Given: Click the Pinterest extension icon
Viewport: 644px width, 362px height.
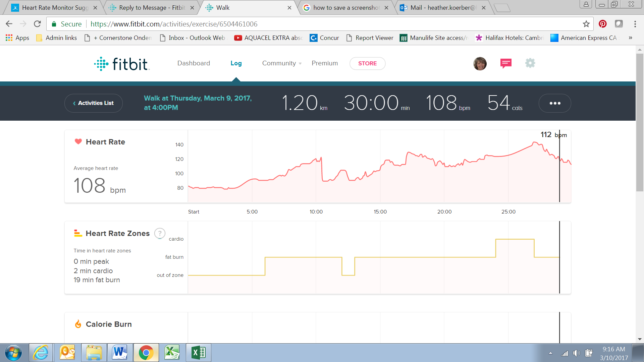Looking at the screenshot, I should tap(603, 24).
